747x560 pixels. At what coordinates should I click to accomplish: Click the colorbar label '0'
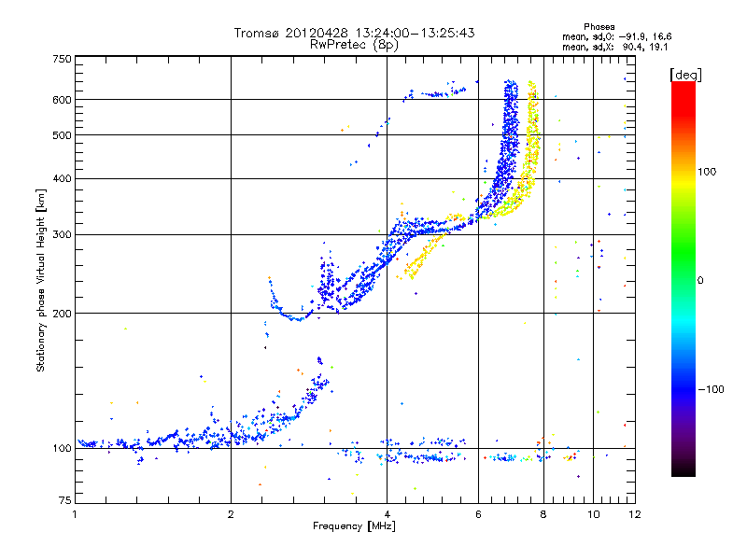tap(699, 280)
